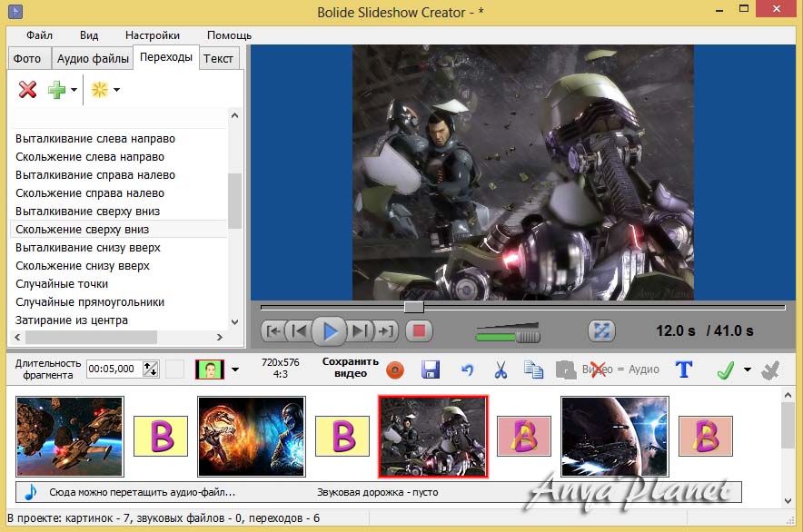803x532 pixels.
Task: Click the red record circle icon on the toolbar
Action: click(x=395, y=369)
